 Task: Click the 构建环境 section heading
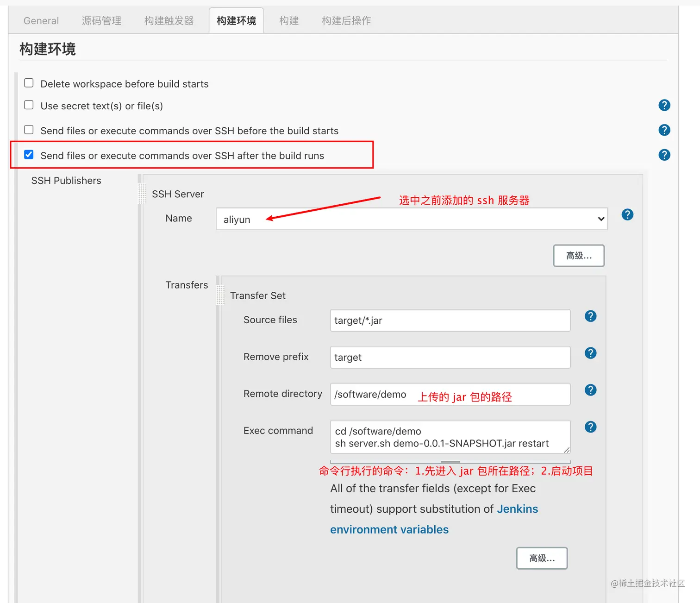pos(47,49)
